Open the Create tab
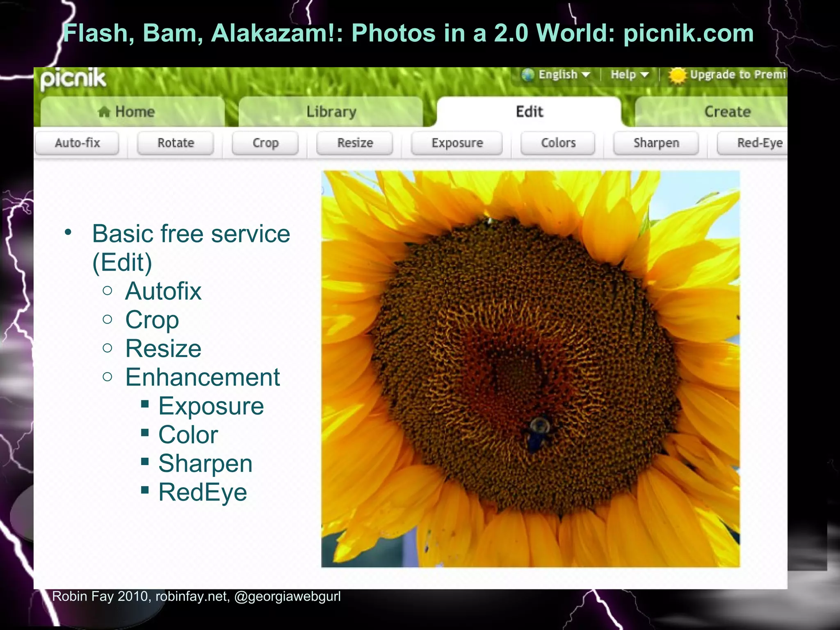The width and height of the screenshot is (840, 630). pyautogui.click(x=727, y=112)
